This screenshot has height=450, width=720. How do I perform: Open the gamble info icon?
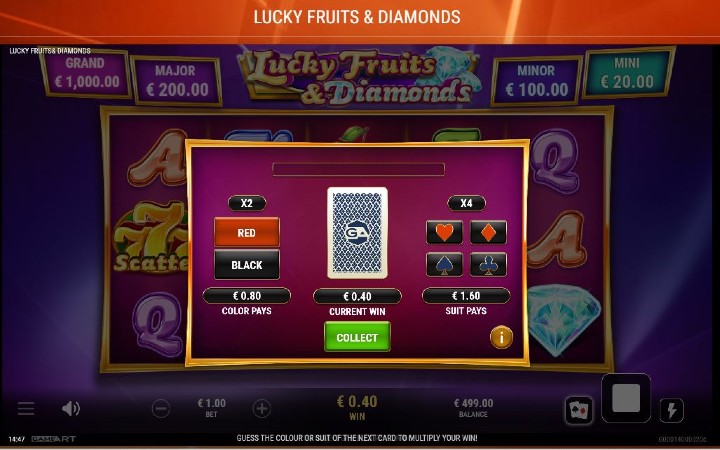tap(501, 338)
